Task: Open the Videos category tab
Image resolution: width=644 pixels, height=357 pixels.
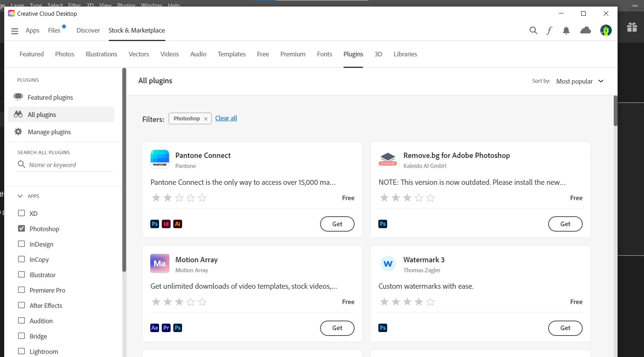Action: [169, 54]
